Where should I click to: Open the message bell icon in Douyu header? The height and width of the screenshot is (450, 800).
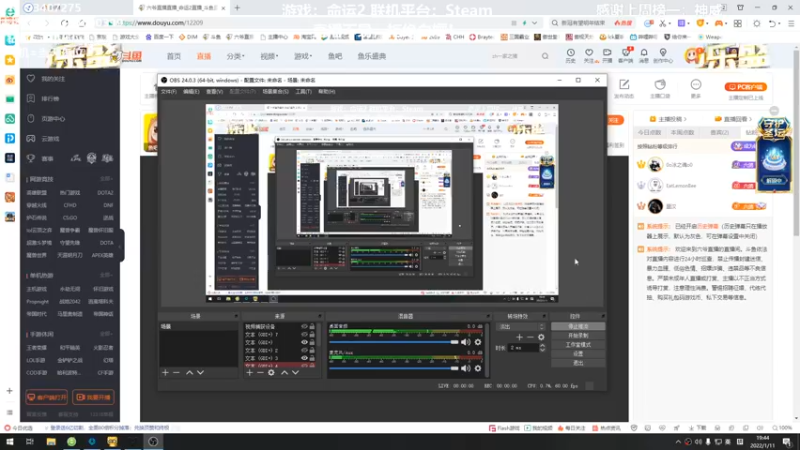tap(644, 55)
